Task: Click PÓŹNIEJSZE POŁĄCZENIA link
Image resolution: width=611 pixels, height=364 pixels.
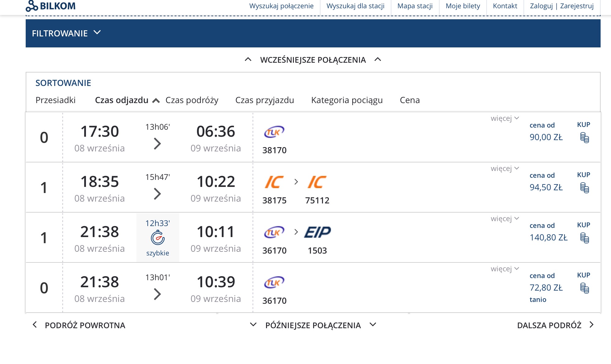Action: pyautogui.click(x=313, y=325)
